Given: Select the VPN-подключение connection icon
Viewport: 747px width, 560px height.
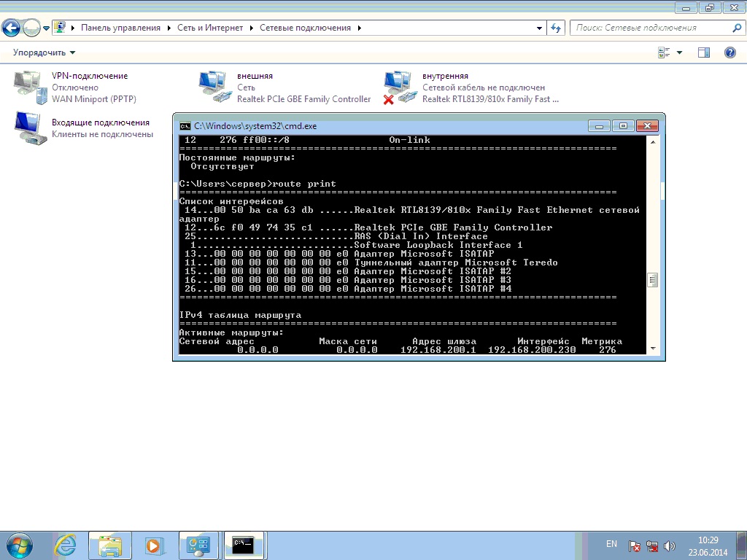Looking at the screenshot, I should click(29, 86).
